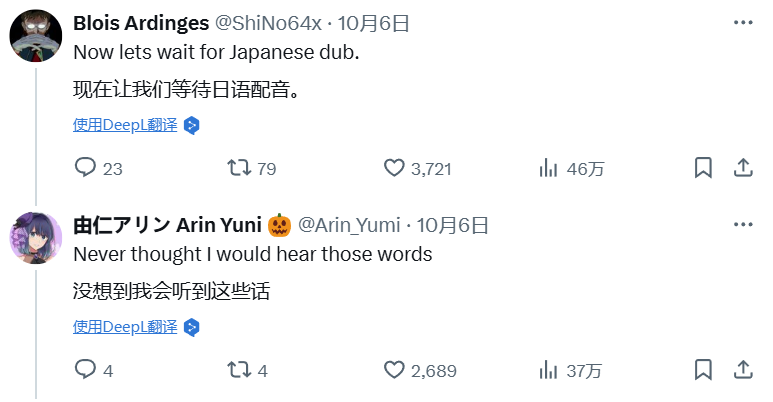
Task: Retweet Arin Yuni's reply
Action: coord(239,370)
